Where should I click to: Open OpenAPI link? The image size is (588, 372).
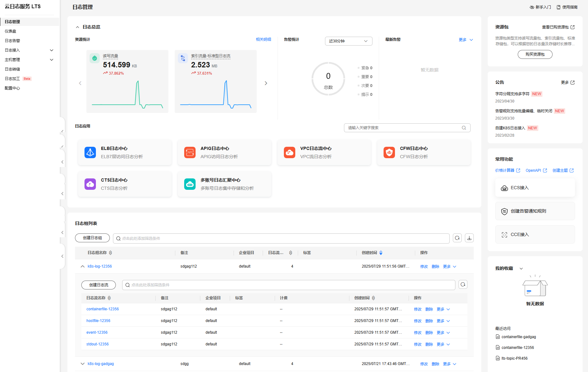536,170
